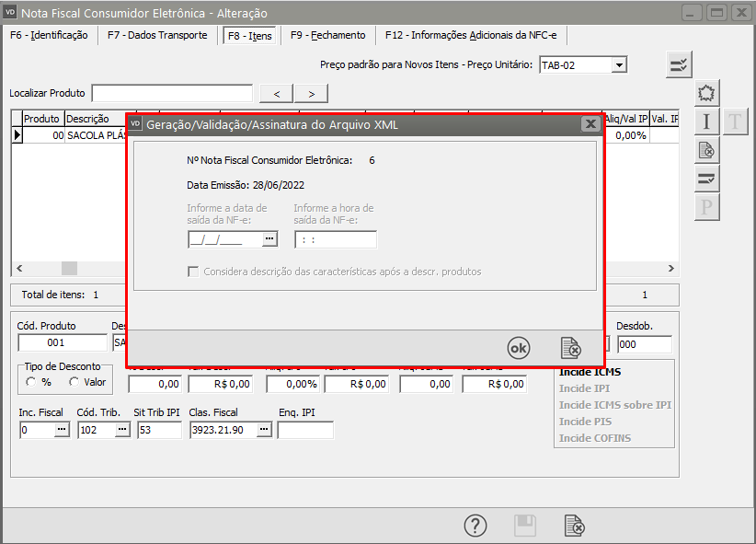Image resolution: width=756 pixels, height=544 pixels.
Task: Click the lines-with-check icon in right toolbar
Action: [x=706, y=179]
